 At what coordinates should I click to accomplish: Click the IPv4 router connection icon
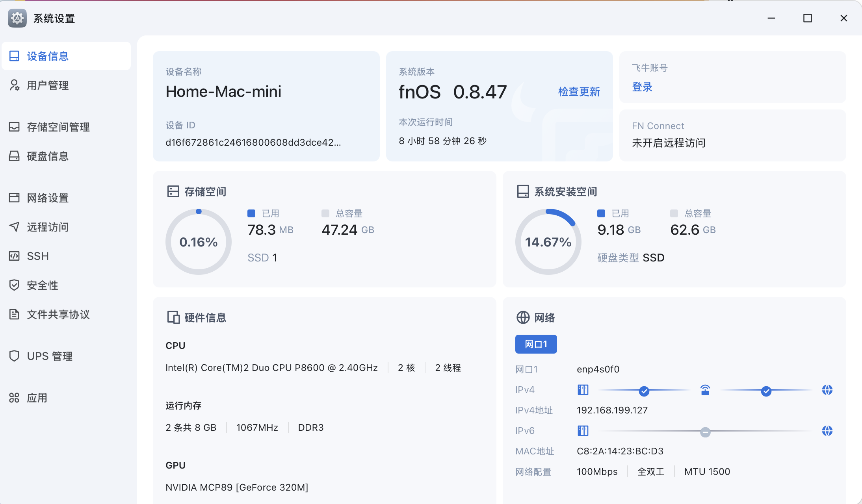pos(705,390)
